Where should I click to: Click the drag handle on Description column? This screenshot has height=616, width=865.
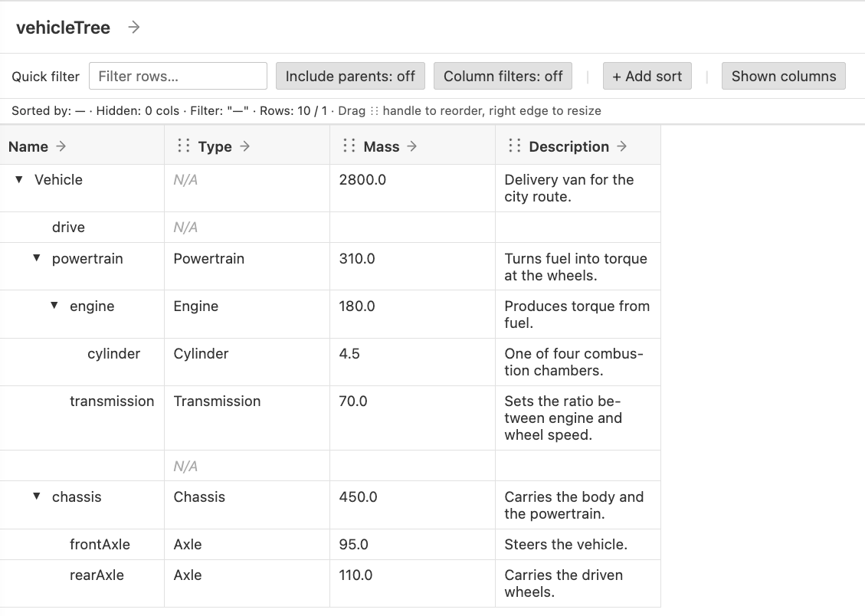(514, 146)
